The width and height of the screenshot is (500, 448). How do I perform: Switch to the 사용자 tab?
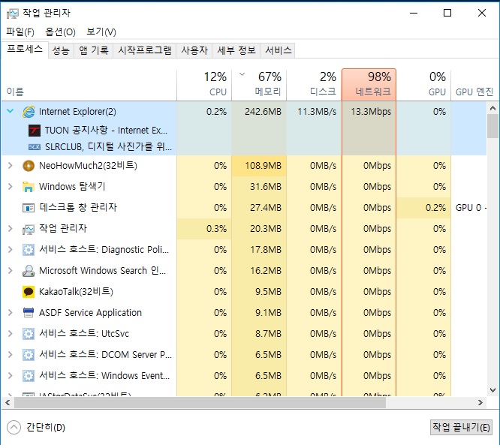[x=194, y=50]
